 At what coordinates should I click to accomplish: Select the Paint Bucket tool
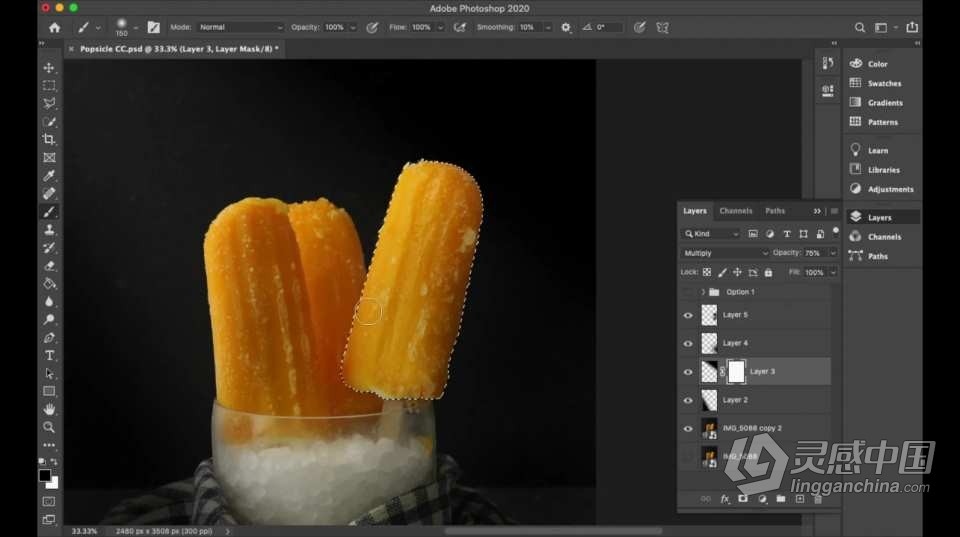click(x=49, y=284)
